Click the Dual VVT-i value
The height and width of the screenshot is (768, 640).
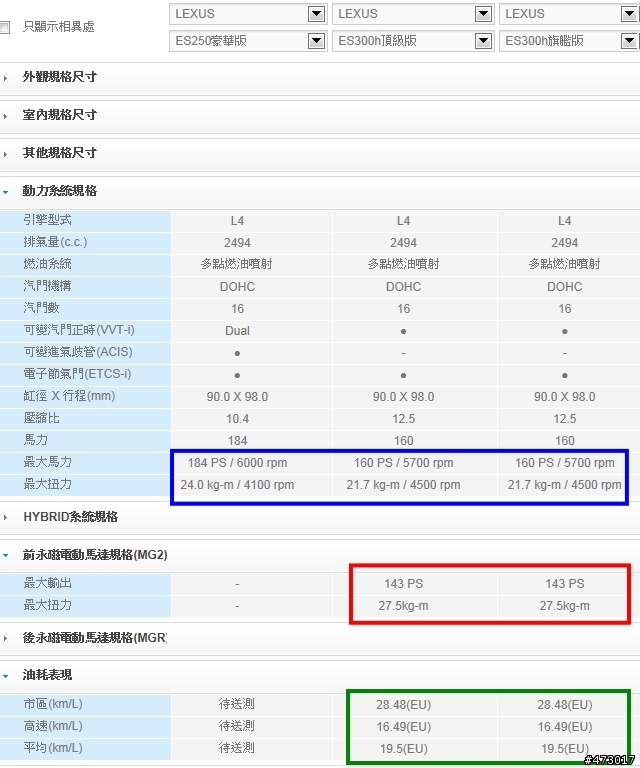(x=237, y=331)
